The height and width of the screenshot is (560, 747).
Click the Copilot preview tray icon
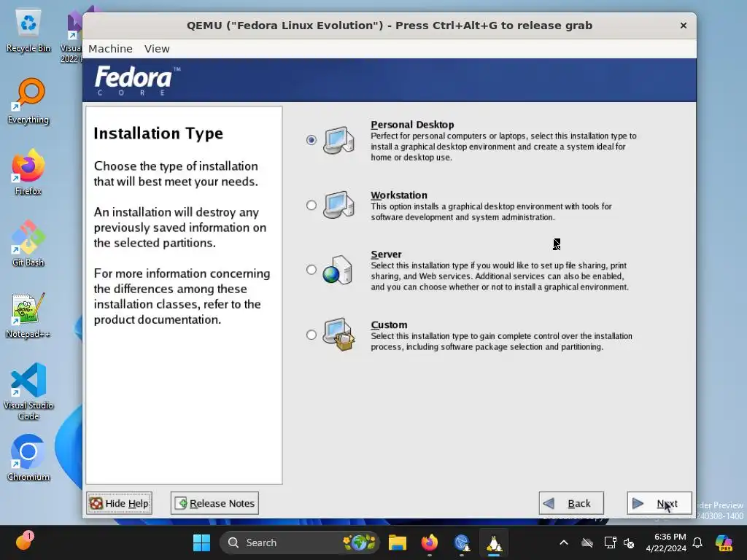pos(724,542)
